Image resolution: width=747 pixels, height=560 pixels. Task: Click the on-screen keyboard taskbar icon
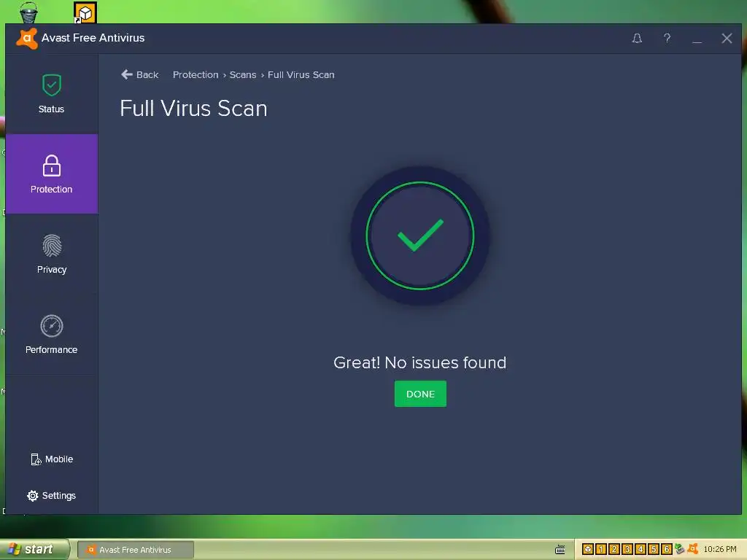pyautogui.click(x=560, y=550)
